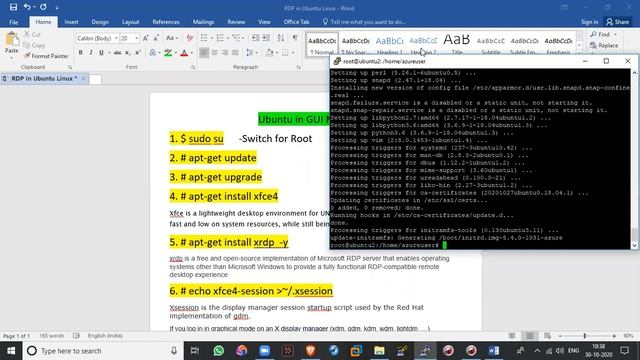Switch to the Mailings ribbon tab
Screen dimensions: 640x360
point(203,22)
